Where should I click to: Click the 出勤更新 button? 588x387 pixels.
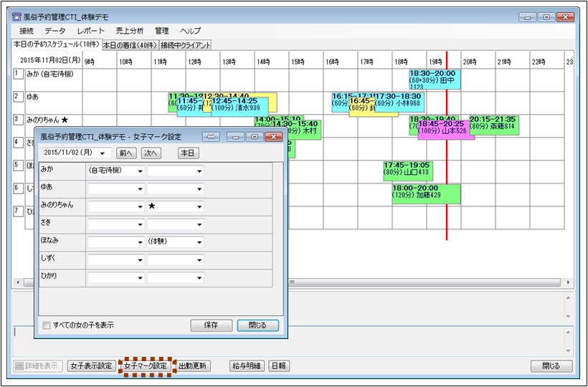pos(192,366)
